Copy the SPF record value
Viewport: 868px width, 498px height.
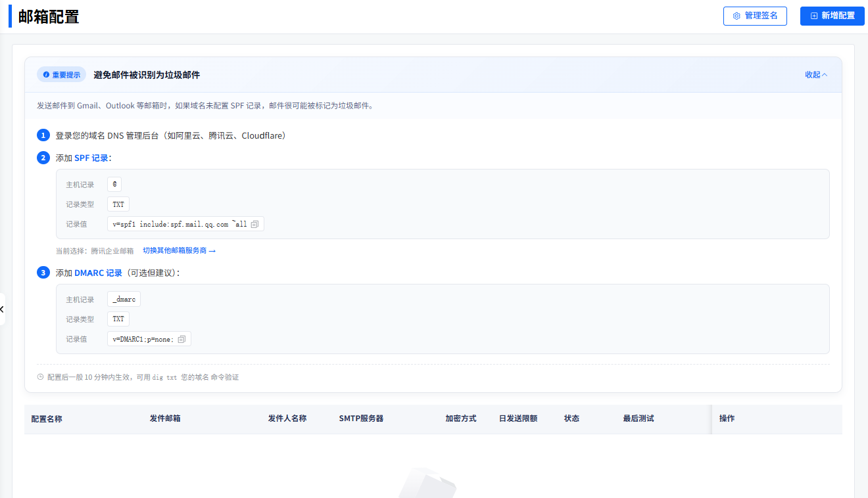pyautogui.click(x=255, y=224)
